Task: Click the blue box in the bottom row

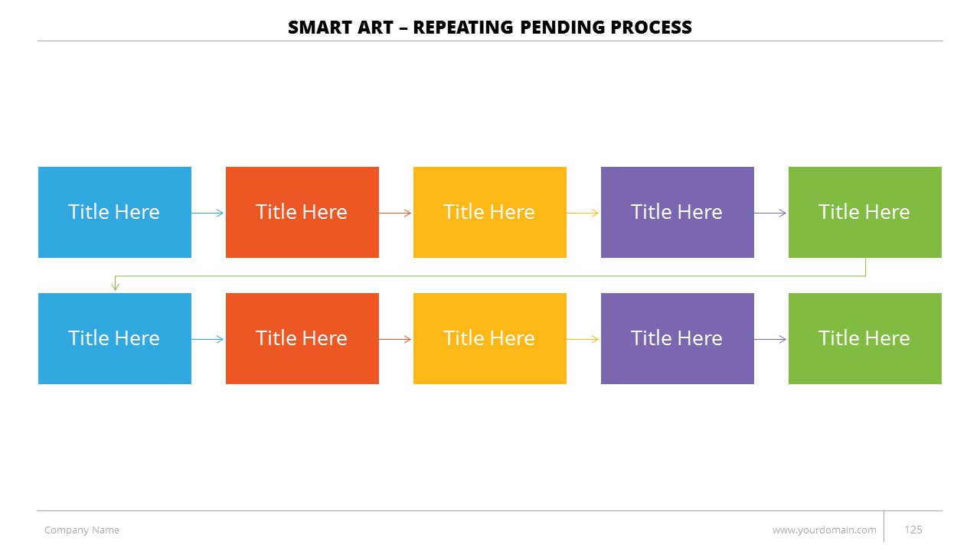Action: click(115, 338)
